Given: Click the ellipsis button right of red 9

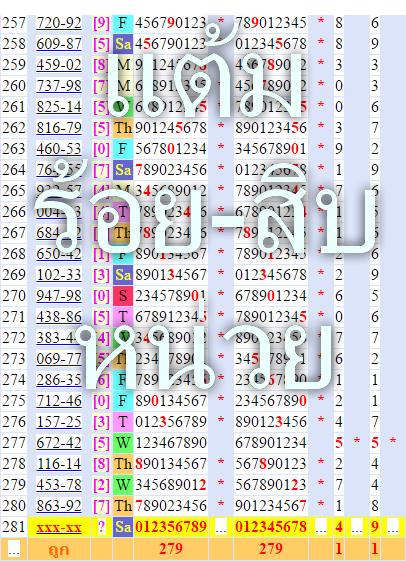Looking at the screenshot, I should 393,527.
